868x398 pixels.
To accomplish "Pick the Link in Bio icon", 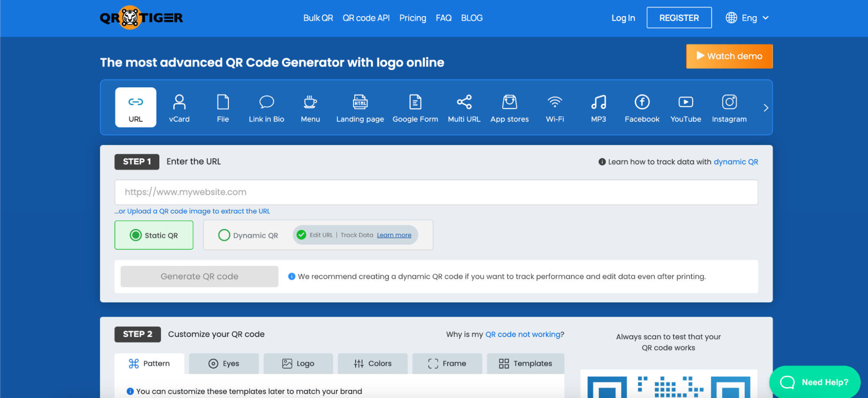I will (x=267, y=102).
